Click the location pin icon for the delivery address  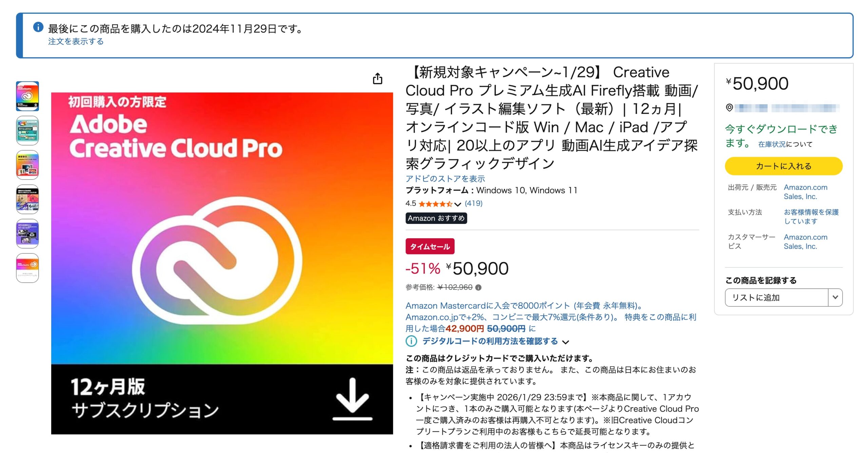(x=729, y=108)
